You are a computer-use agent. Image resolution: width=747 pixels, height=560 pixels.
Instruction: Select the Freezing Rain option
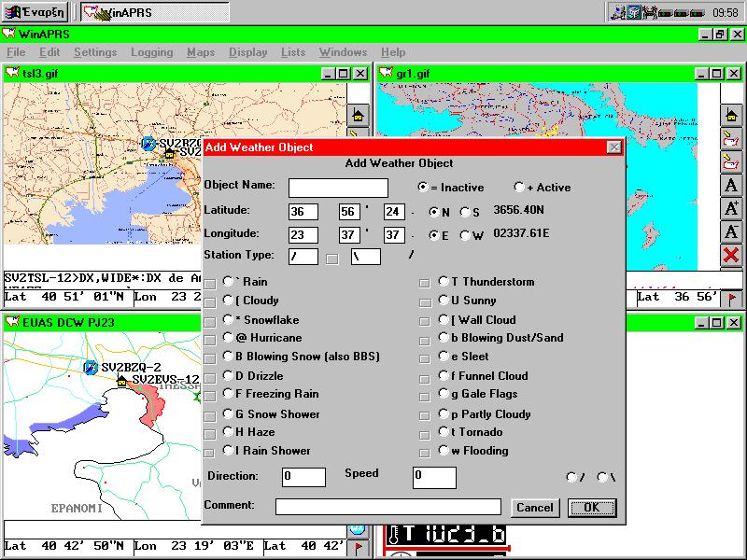click(x=228, y=394)
